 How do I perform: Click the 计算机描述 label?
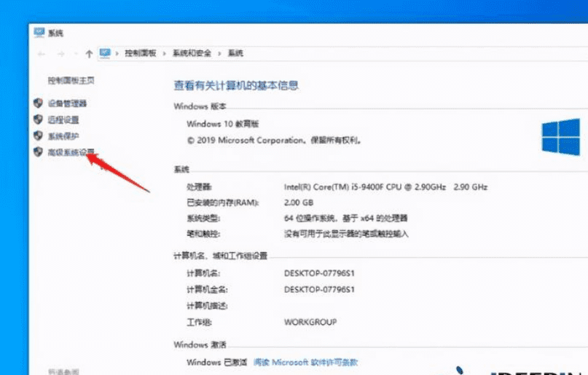(x=207, y=306)
